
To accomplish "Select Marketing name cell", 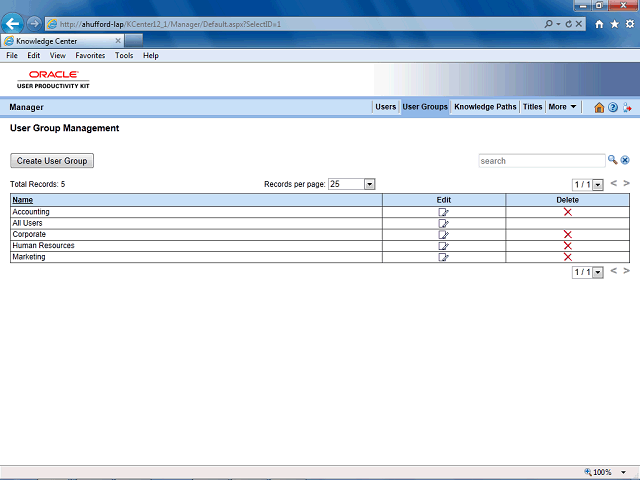I will 196,257.
